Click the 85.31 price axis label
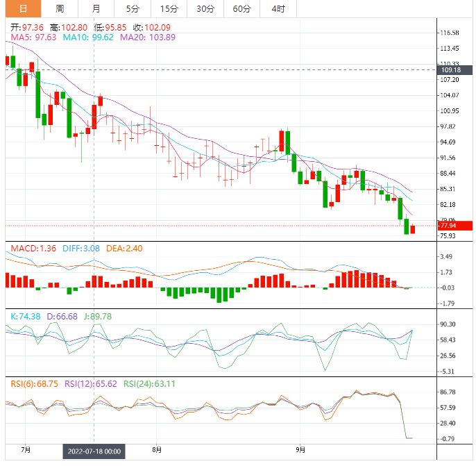 coord(448,190)
